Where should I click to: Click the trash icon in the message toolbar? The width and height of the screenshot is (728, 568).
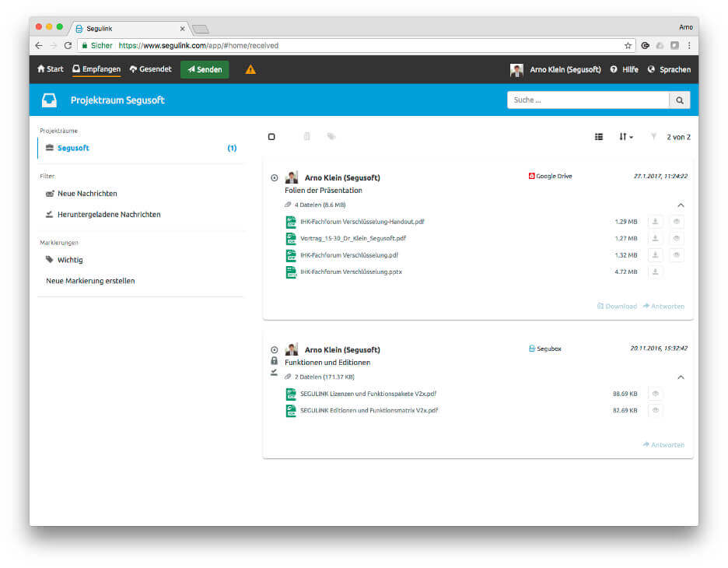point(306,136)
